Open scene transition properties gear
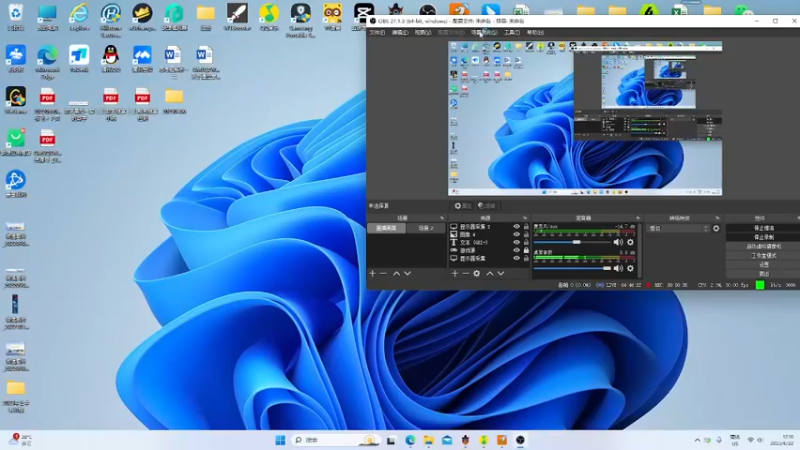 pyautogui.click(x=716, y=228)
